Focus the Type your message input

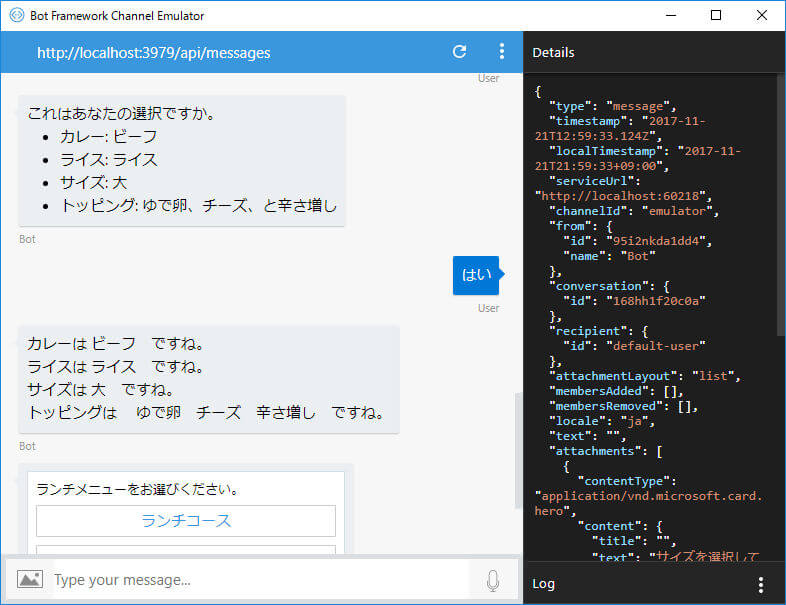(261, 580)
